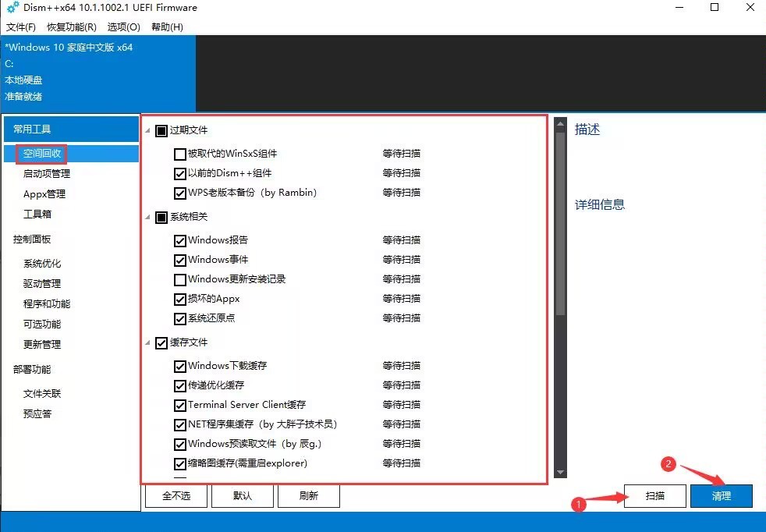Uncheck 以前的Dism++组件
The width and height of the screenshot is (766, 532).
(179, 173)
